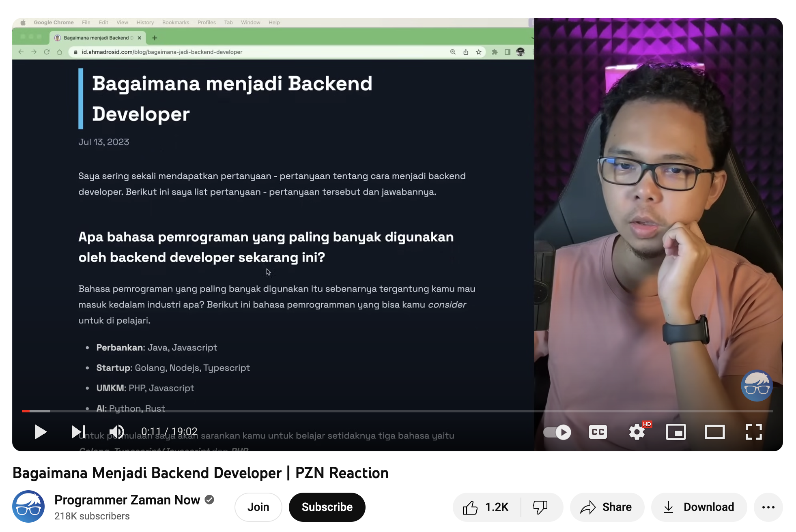This screenshot has height=532, width=796.
Task: Select the UMKM: PHP, Javascript bullet
Action: click(145, 388)
